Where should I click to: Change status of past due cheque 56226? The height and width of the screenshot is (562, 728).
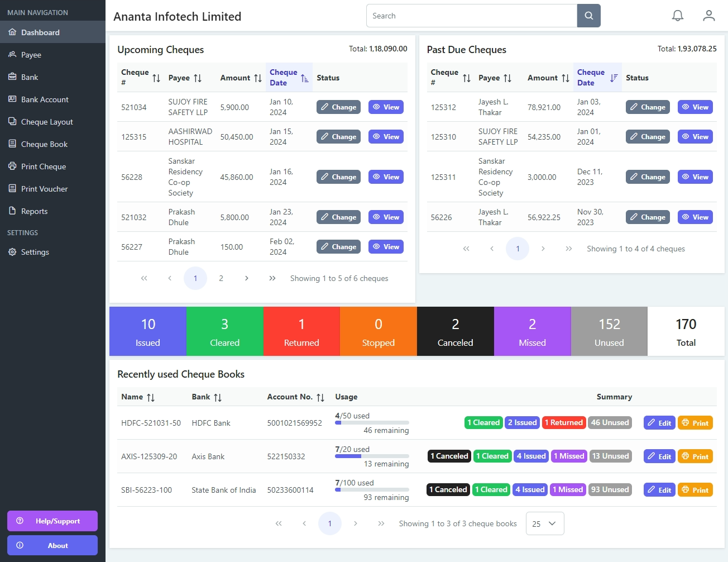click(x=648, y=217)
